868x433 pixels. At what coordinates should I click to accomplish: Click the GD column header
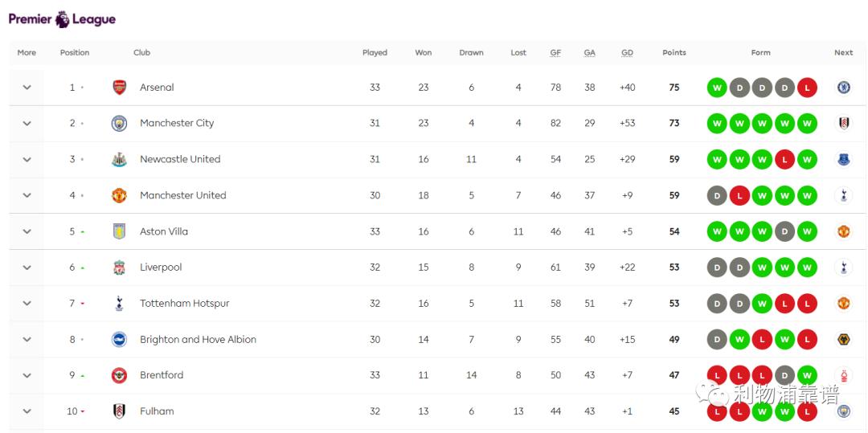[627, 53]
